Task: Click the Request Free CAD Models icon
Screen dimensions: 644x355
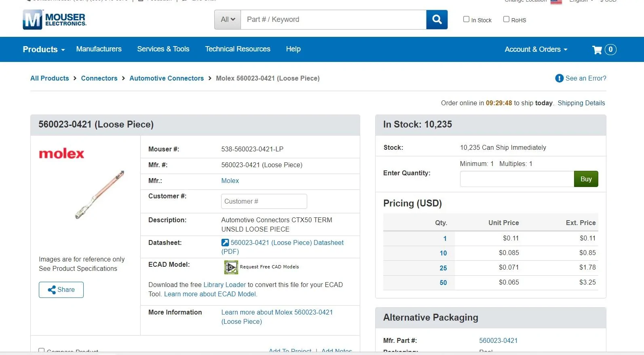Action: [231, 267]
